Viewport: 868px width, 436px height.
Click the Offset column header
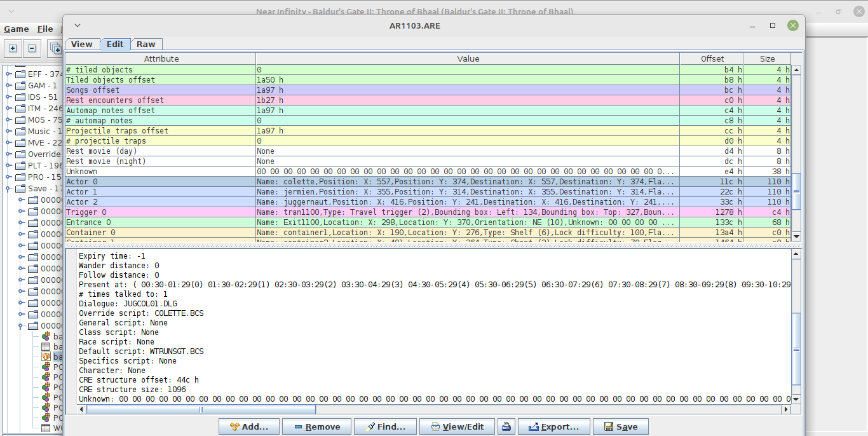712,58
